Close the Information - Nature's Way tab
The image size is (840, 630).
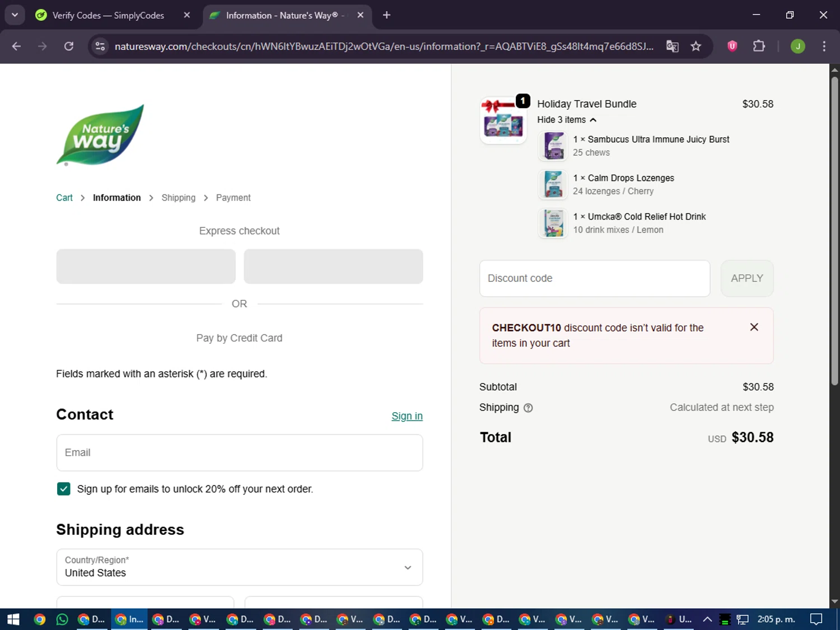tap(361, 15)
